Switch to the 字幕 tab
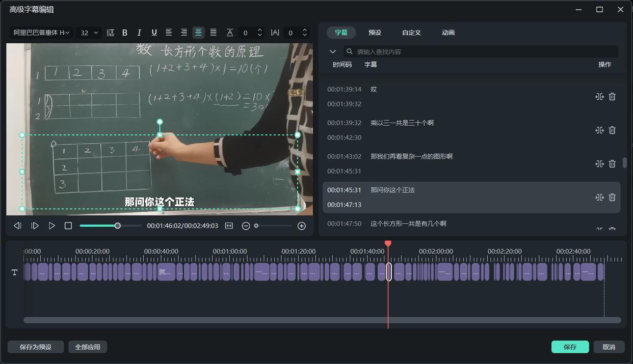 coord(341,33)
